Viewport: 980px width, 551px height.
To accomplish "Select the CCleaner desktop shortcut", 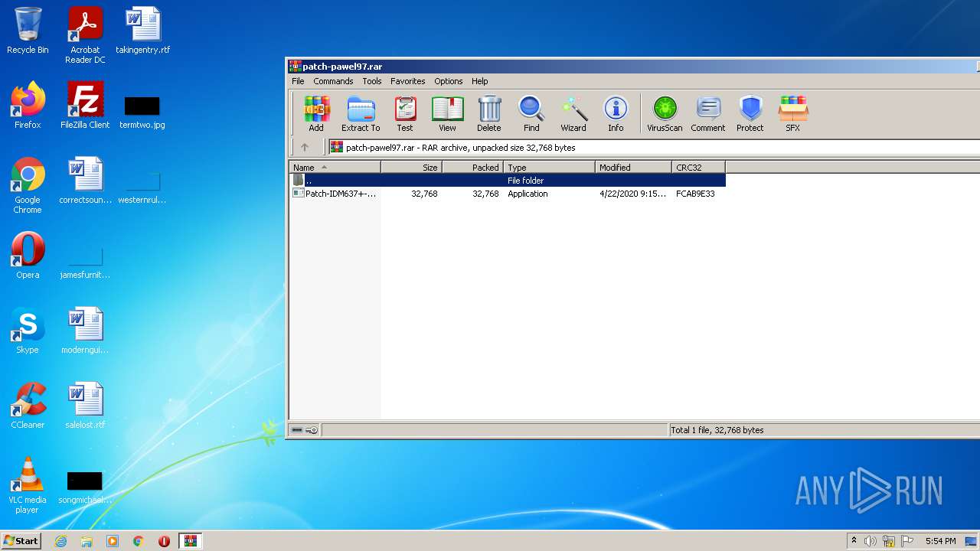I will (x=28, y=406).
